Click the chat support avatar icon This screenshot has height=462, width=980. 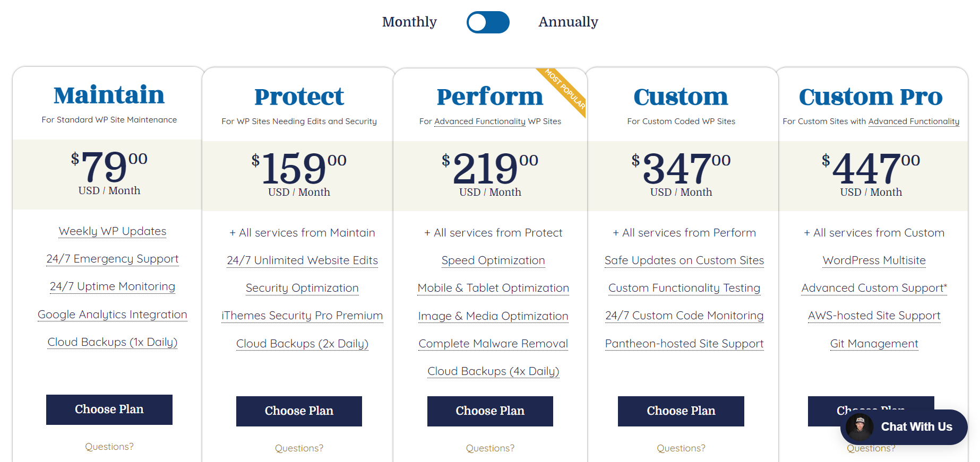[860, 427]
